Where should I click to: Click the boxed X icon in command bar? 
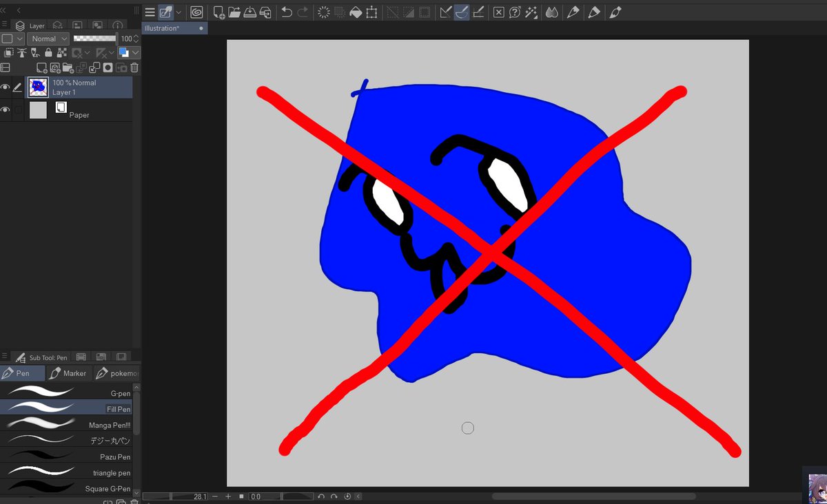click(x=499, y=12)
